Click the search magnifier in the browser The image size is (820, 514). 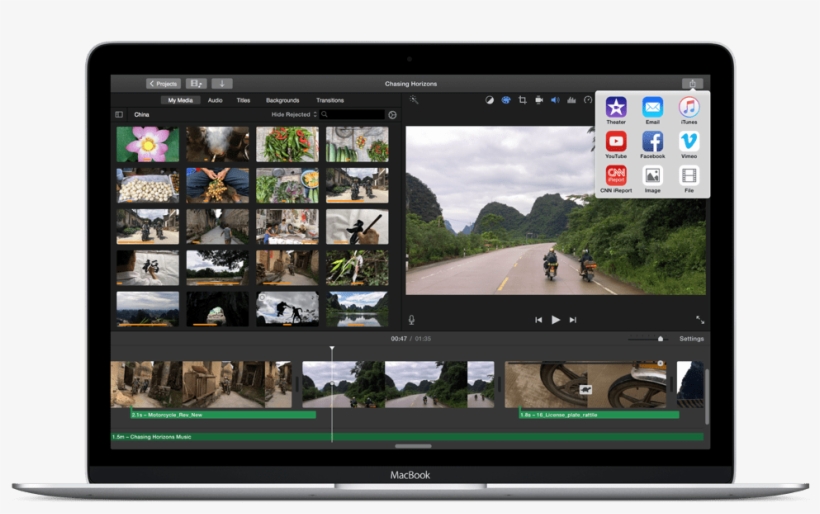coord(325,115)
